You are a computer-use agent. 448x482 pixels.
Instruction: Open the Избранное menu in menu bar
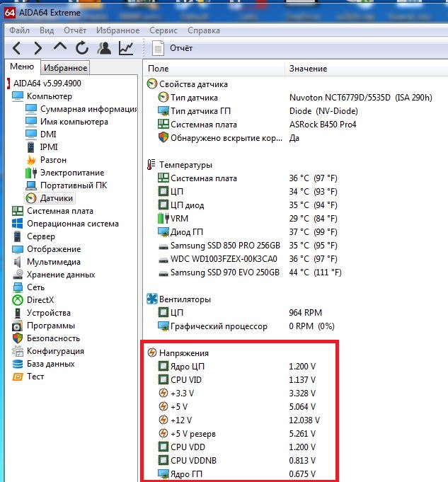117,30
